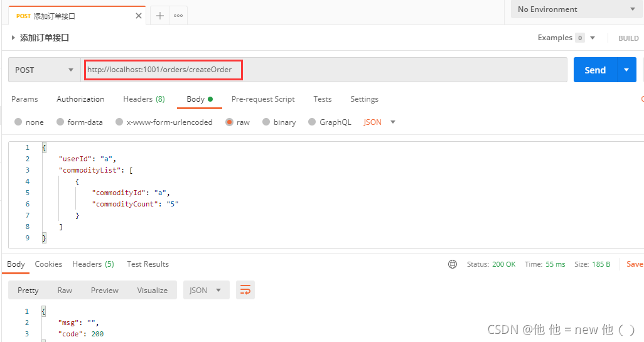Switch to the Params tab
Viewport: 644px width, 342px height.
[24, 99]
